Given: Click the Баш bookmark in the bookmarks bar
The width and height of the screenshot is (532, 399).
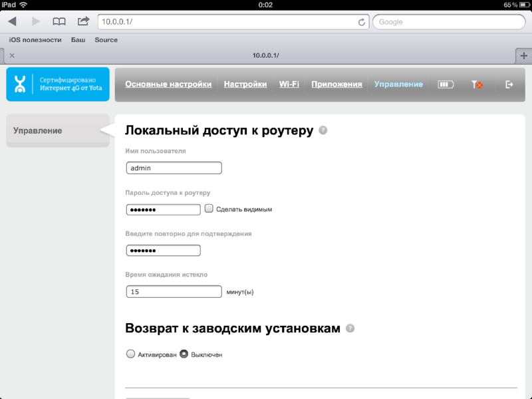Looking at the screenshot, I should click(x=79, y=39).
